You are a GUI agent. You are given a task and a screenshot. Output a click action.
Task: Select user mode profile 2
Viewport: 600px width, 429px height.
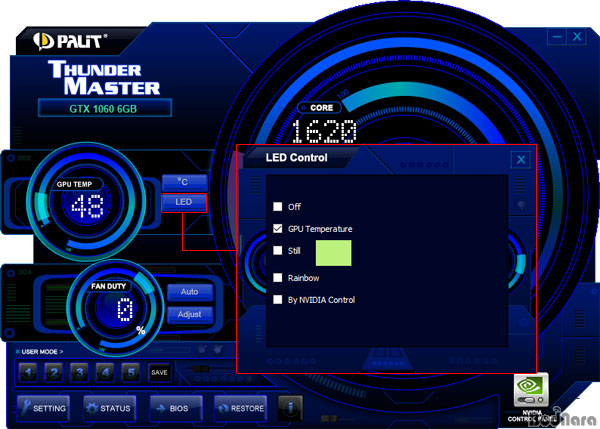click(x=54, y=372)
